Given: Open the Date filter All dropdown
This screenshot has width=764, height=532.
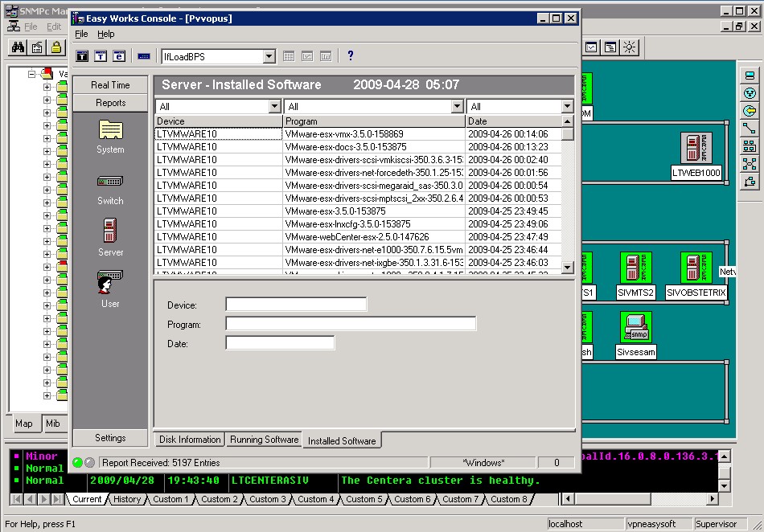Looking at the screenshot, I should pyautogui.click(x=567, y=106).
